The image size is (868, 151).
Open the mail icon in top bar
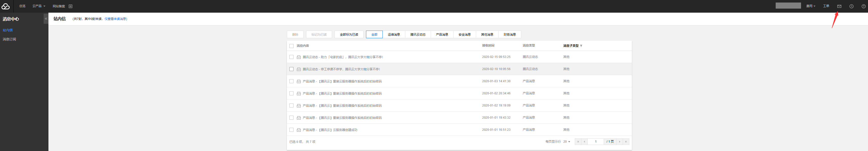(839, 6)
